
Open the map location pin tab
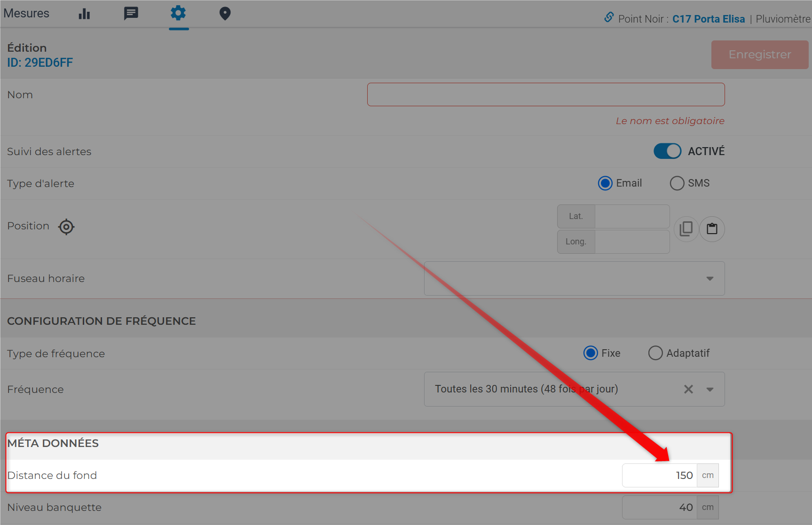click(x=225, y=14)
